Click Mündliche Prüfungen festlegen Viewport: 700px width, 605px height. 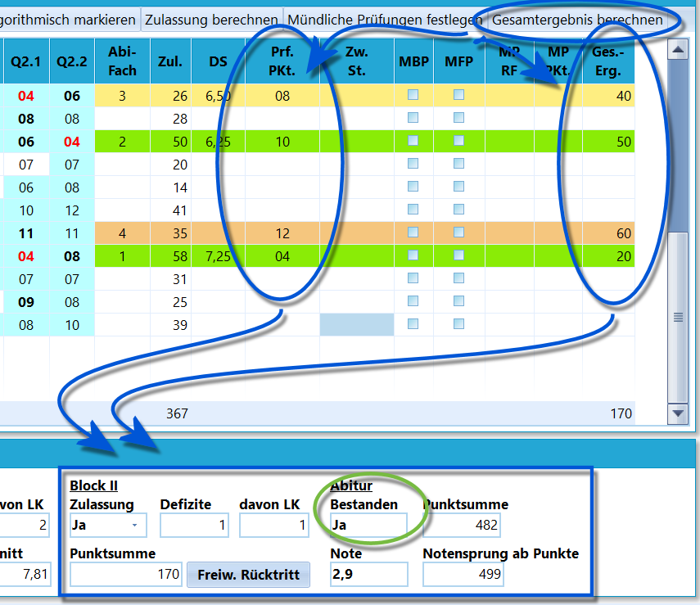(x=385, y=20)
